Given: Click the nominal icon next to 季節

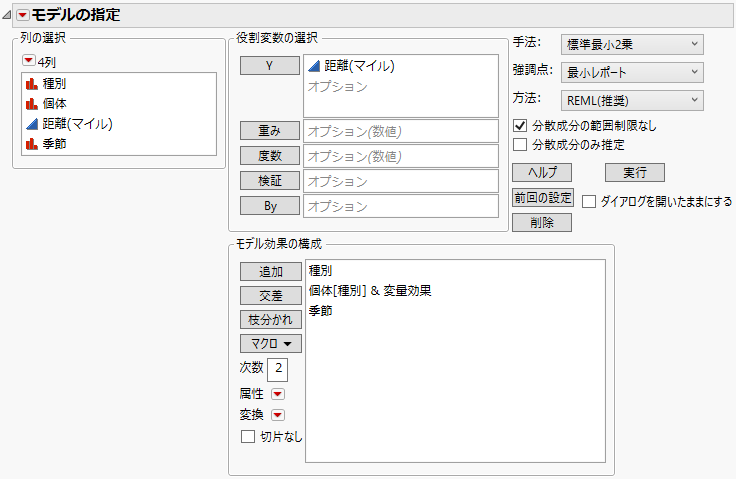Looking at the screenshot, I should pos(32,144).
